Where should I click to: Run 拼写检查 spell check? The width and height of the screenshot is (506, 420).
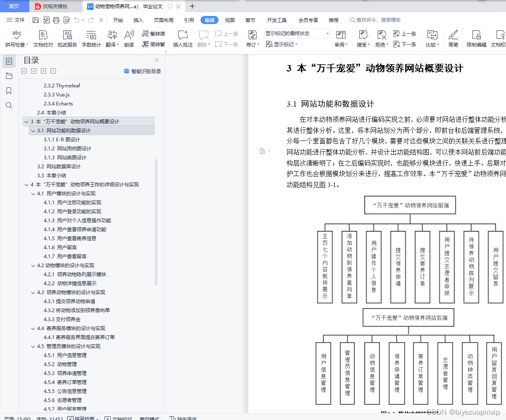coord(16,39)
